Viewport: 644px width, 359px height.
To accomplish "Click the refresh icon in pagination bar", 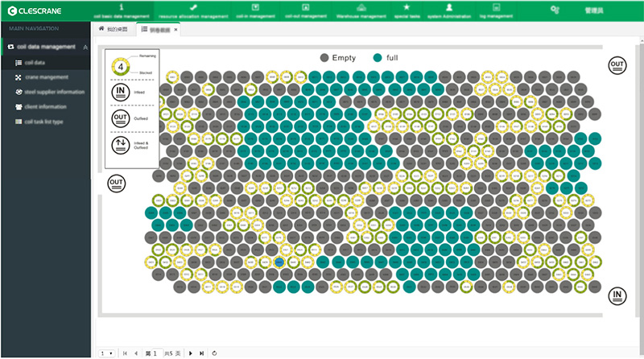I will click(x=214, y=353).
